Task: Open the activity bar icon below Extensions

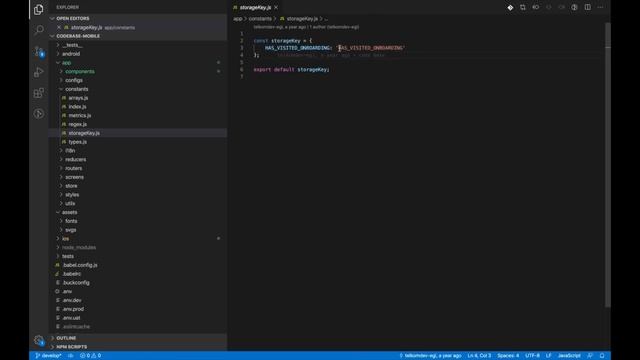Action: (x=39, y=113)
